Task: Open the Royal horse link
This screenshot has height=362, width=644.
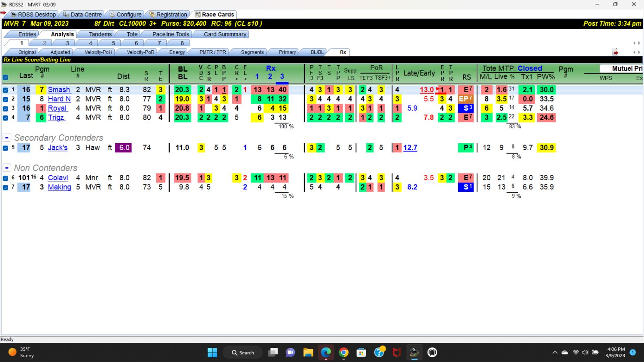Action: pyautogui.click(x=57, y=108)
